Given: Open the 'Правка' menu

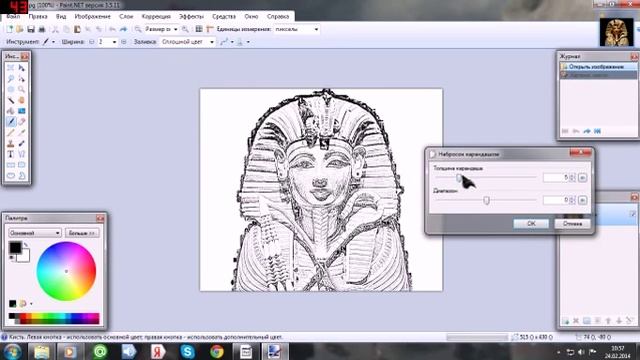Looking at the screenshot, I should [x=38, y=16].
